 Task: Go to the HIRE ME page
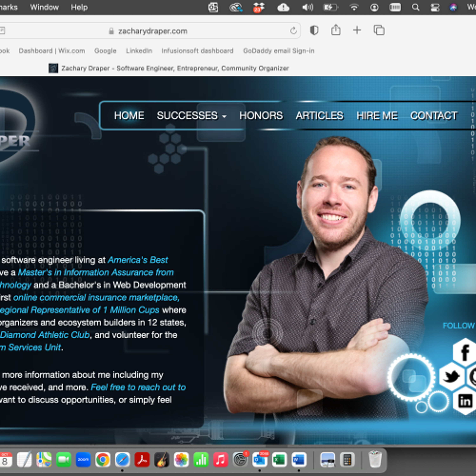[377, 116]
